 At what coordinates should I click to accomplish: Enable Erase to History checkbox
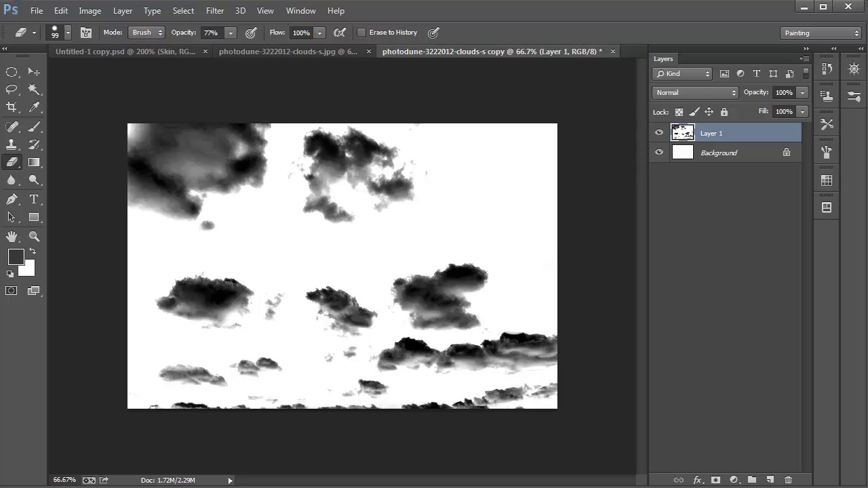[361, 33]
